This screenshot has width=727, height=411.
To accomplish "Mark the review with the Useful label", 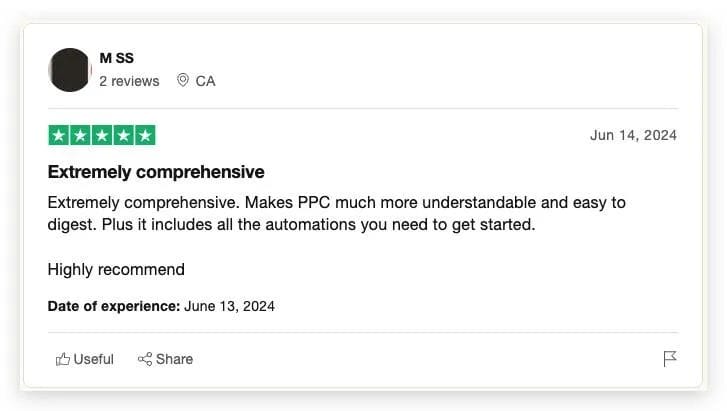I will (x=94, y=359).
